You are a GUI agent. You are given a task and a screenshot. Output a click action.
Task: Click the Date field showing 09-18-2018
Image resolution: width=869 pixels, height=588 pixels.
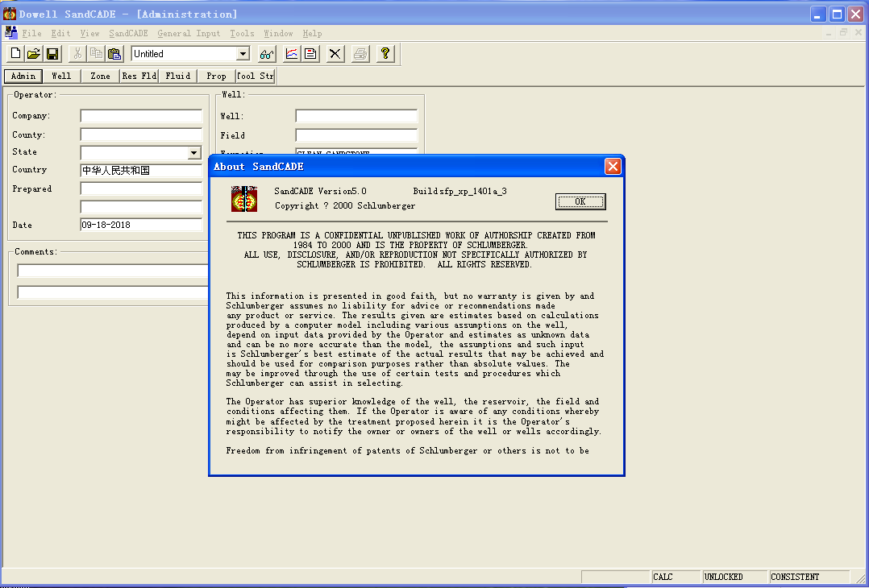click(141, 225)
